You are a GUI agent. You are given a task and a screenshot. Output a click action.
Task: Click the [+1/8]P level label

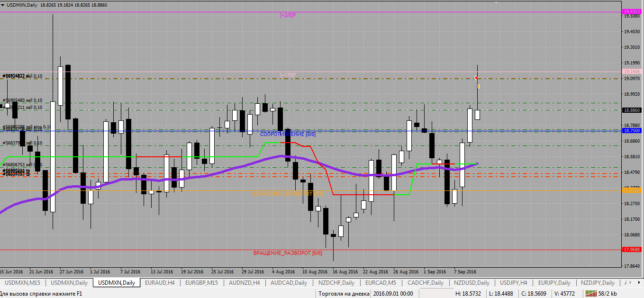(288, 75)
